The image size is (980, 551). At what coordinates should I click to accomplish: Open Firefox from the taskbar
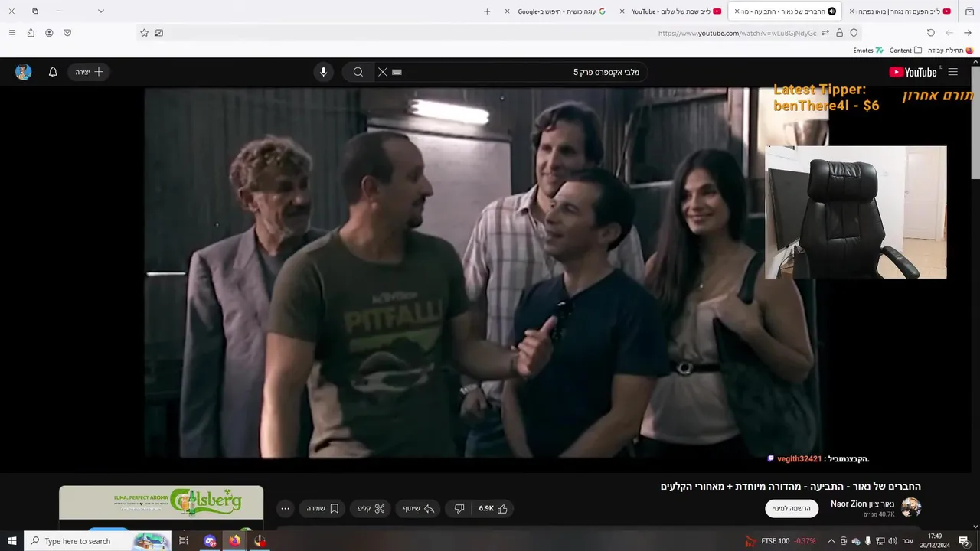(234, 541)
